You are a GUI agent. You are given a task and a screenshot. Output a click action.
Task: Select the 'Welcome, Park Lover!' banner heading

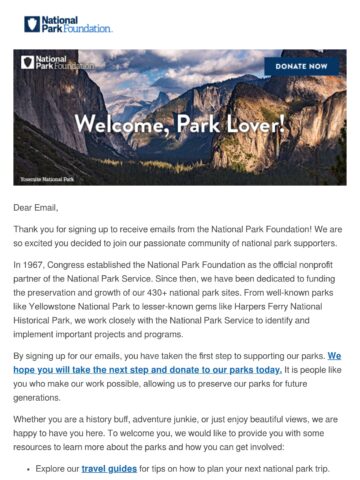pos(180,125)
